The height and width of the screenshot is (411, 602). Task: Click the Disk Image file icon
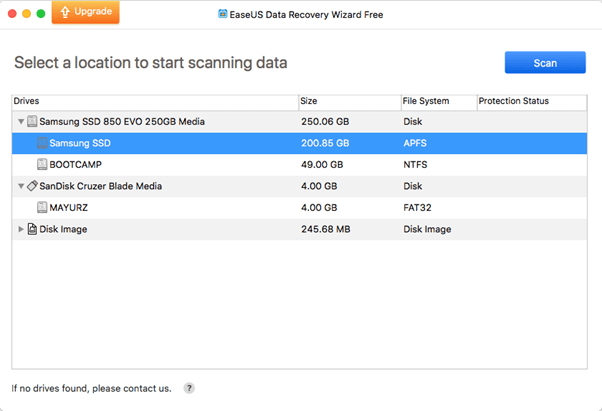tap(32, 229)
